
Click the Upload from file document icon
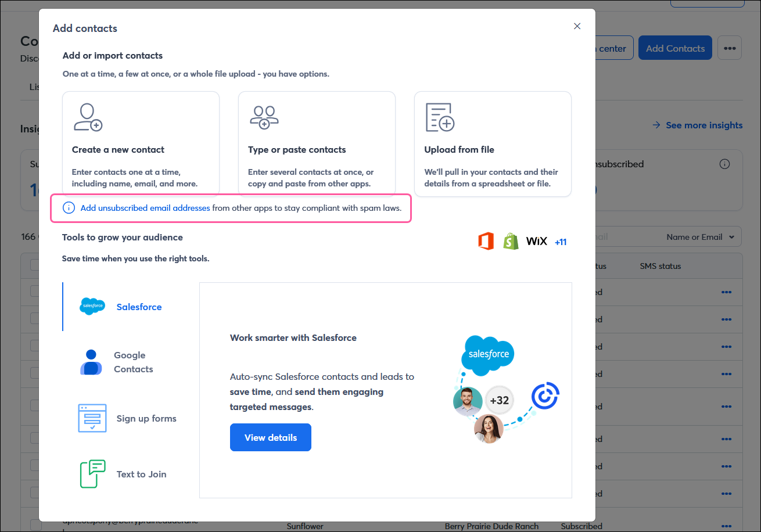pyautogui.click(x=440, y=117)
